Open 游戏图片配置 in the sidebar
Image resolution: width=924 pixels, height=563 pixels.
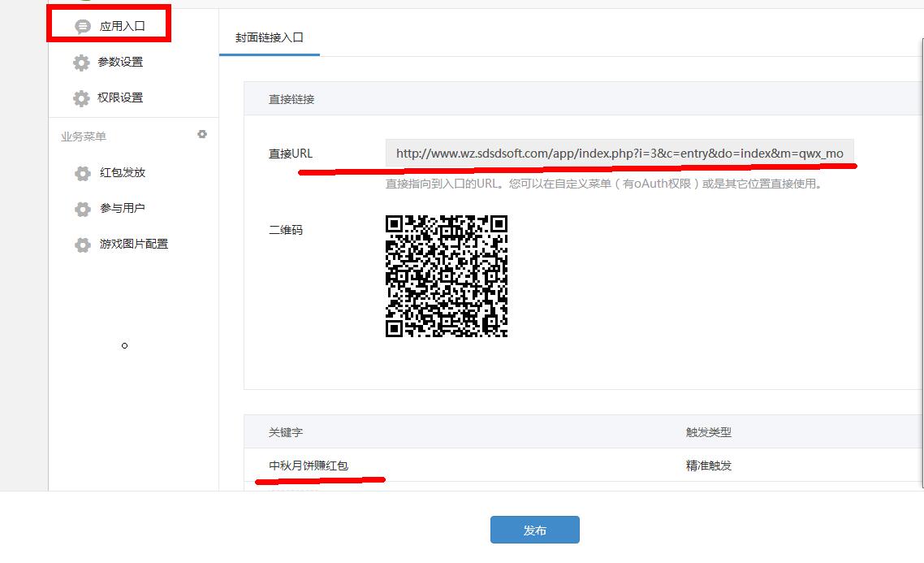[x=134, y=244]
